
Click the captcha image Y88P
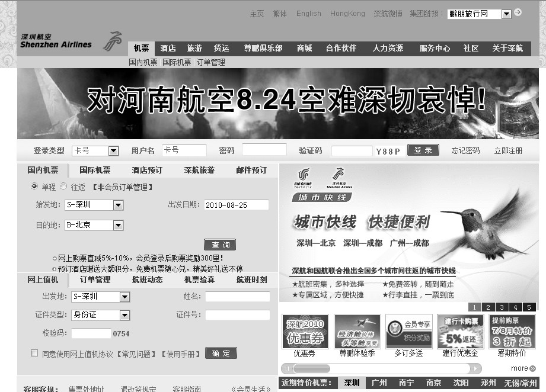(388, 152)
